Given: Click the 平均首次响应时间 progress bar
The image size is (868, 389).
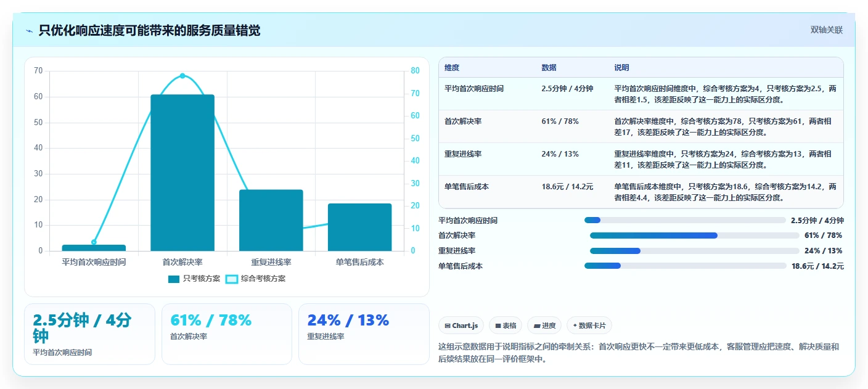Looking at the screenshot, I should click(685, 220).
